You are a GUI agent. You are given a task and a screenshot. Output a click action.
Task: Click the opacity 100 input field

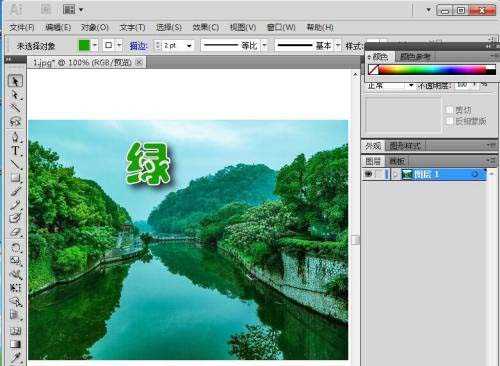[463, 85]
